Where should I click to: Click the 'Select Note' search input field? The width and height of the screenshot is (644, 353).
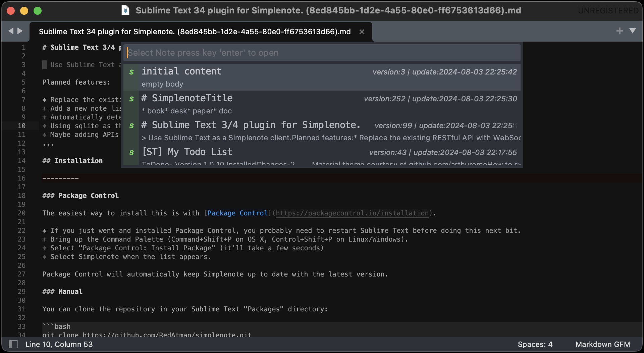[322, 53]
